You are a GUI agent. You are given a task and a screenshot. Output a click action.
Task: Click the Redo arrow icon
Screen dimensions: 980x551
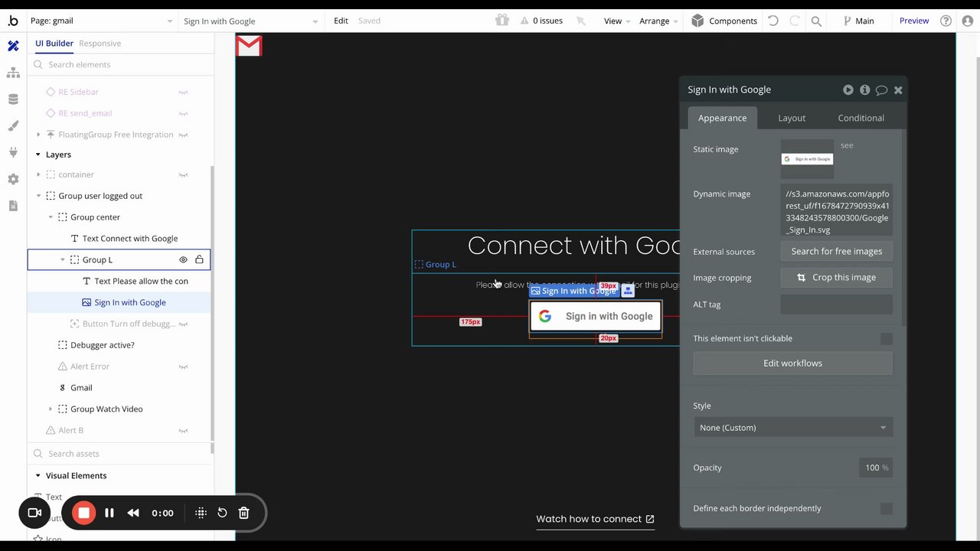(x=795, y=21)
